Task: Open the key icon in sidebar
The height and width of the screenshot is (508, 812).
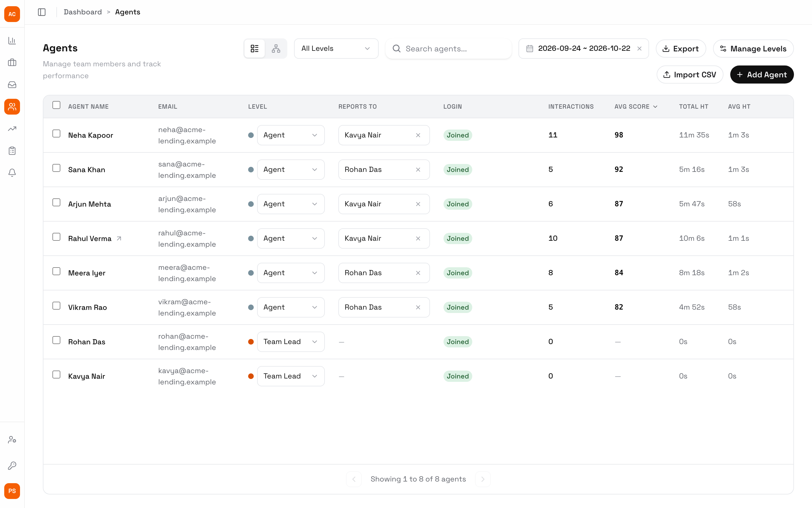Action: click(x=12, y=465)
